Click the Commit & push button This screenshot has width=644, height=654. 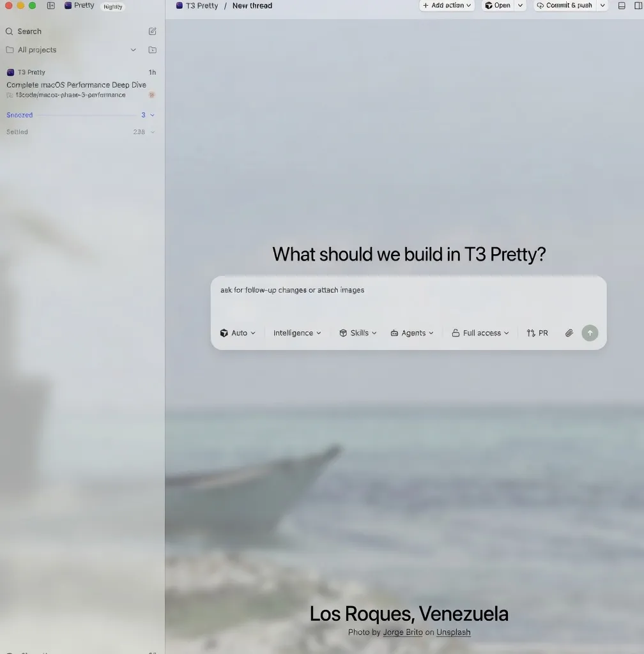pos(565,5)
